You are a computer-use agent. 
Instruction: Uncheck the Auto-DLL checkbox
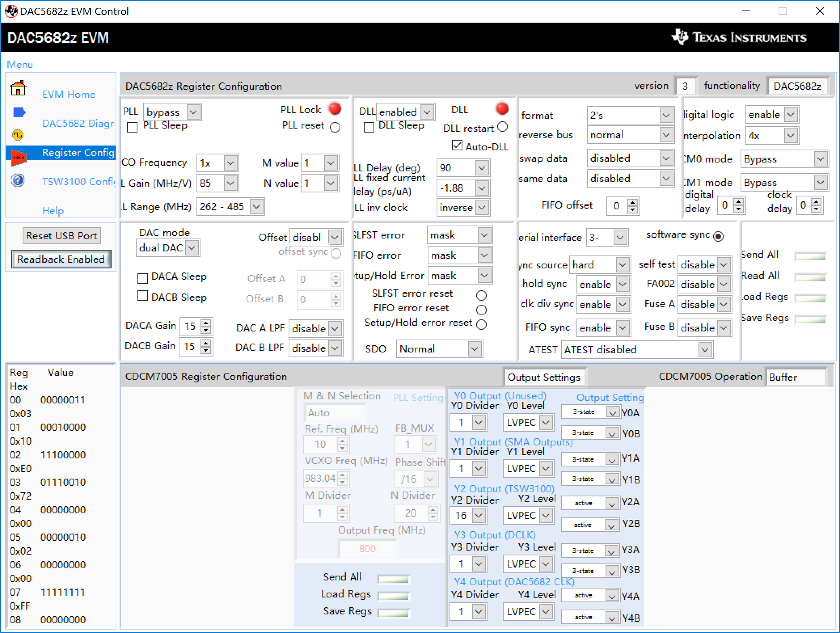point(457,146)
